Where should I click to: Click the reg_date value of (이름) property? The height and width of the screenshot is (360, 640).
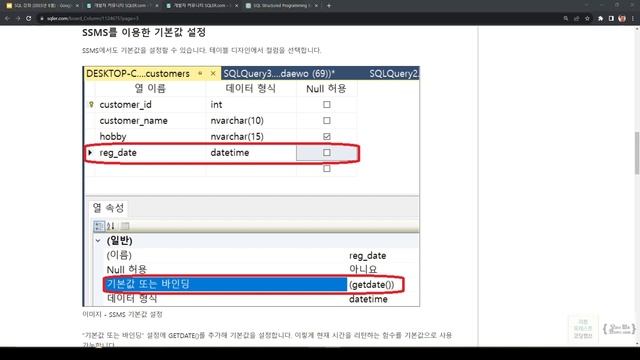[x=367, y=256]
